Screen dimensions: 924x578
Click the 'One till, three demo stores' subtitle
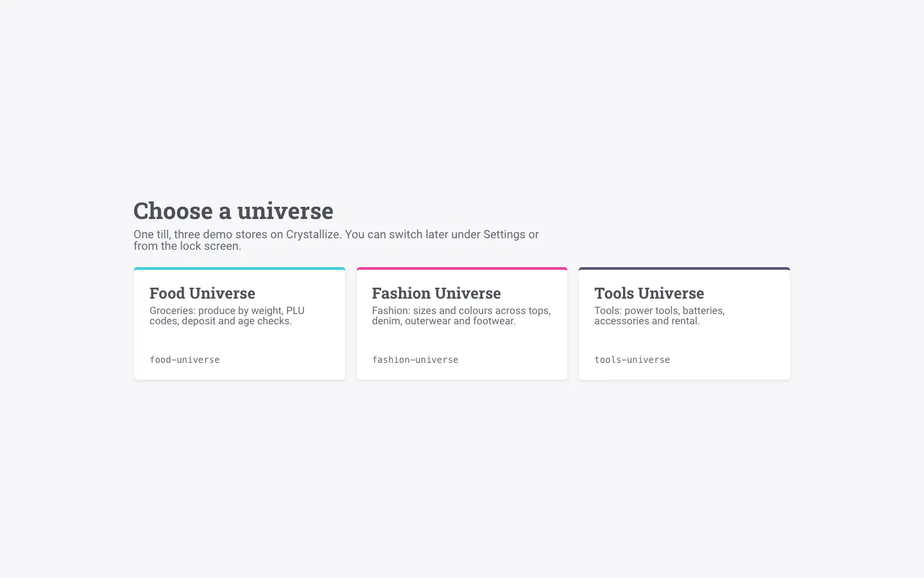point(336,240)
